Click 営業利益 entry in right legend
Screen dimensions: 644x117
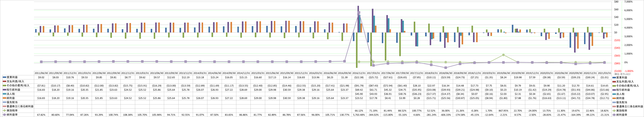click(x=622, y=77)
